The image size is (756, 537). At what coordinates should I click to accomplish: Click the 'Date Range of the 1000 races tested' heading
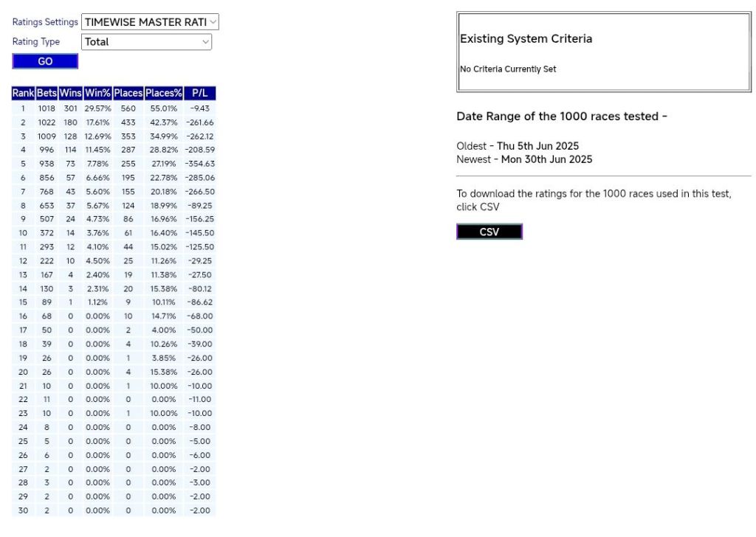pyautogui.click(x=562, y=117)
